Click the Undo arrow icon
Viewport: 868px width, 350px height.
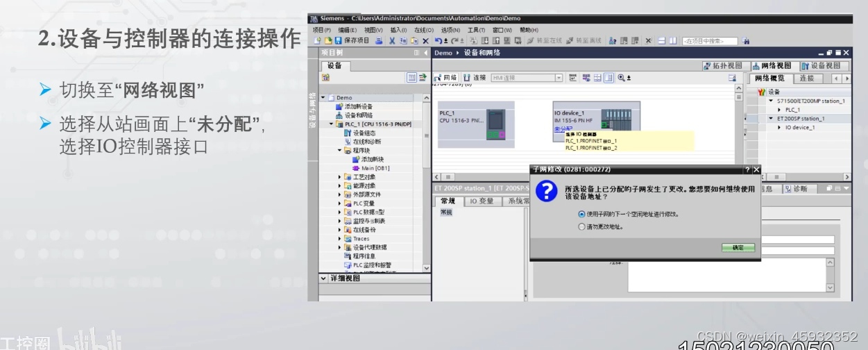coord(439,40)
